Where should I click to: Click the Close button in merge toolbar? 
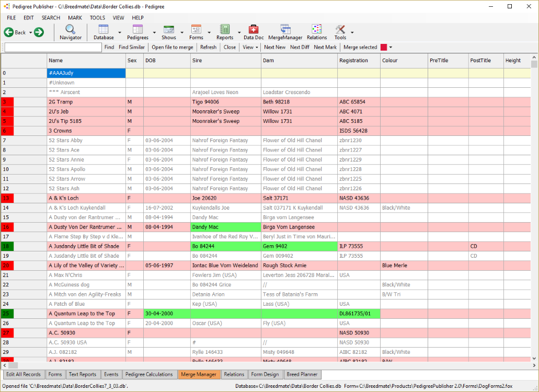(230, 47)
